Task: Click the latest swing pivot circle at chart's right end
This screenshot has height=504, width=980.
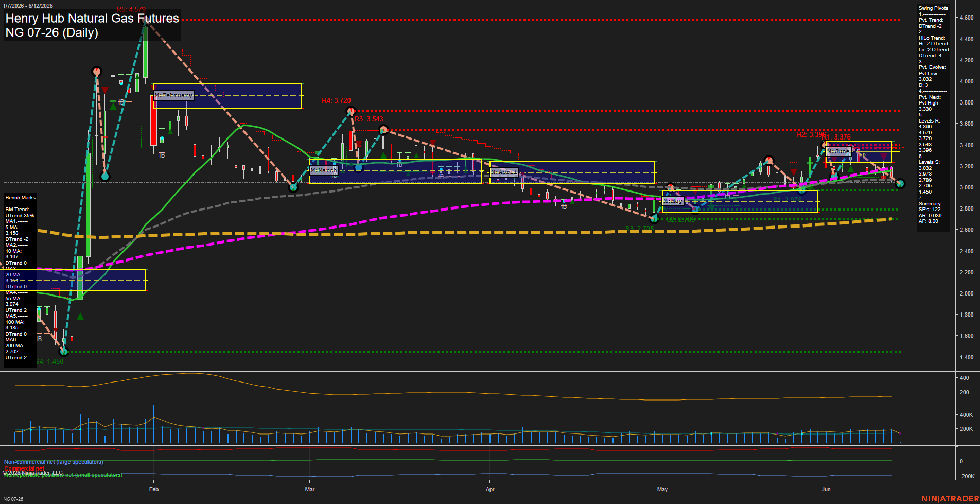Action: 900,184
